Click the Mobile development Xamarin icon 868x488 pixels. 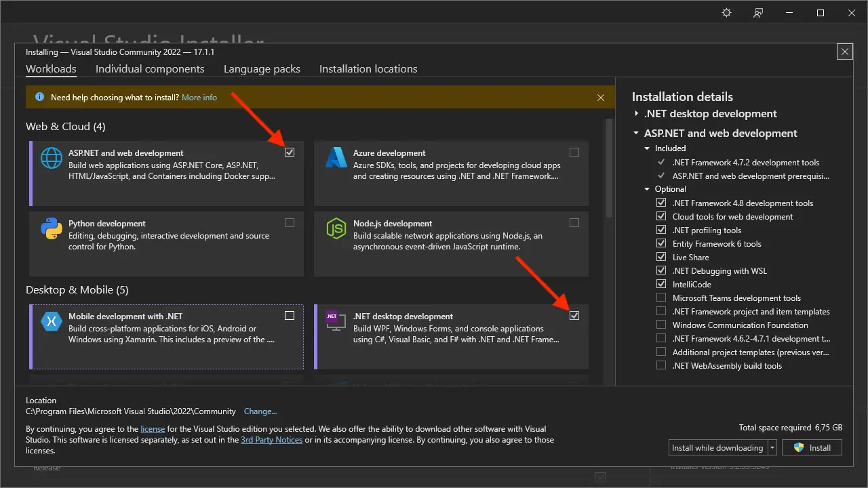pyautogui.click(x=52, y=321)
